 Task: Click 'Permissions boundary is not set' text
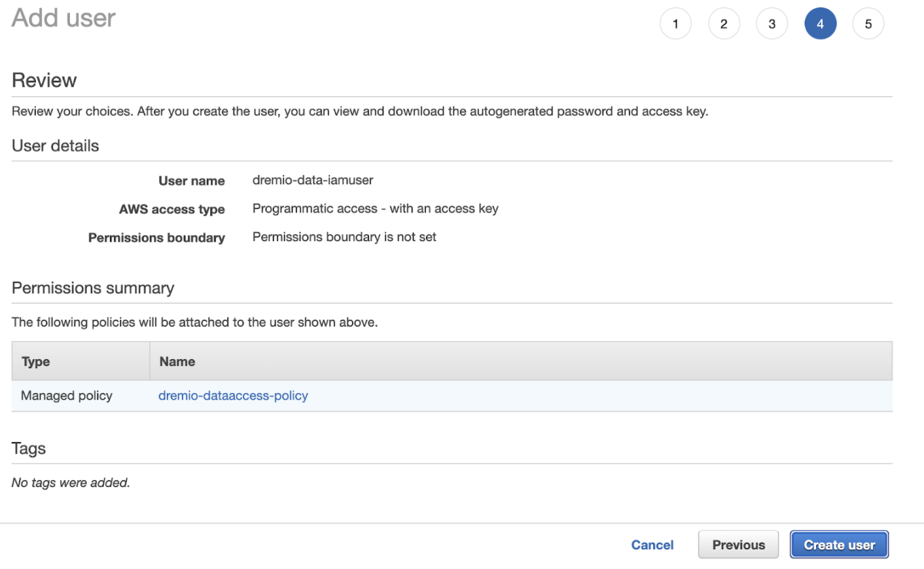point(344,237)
